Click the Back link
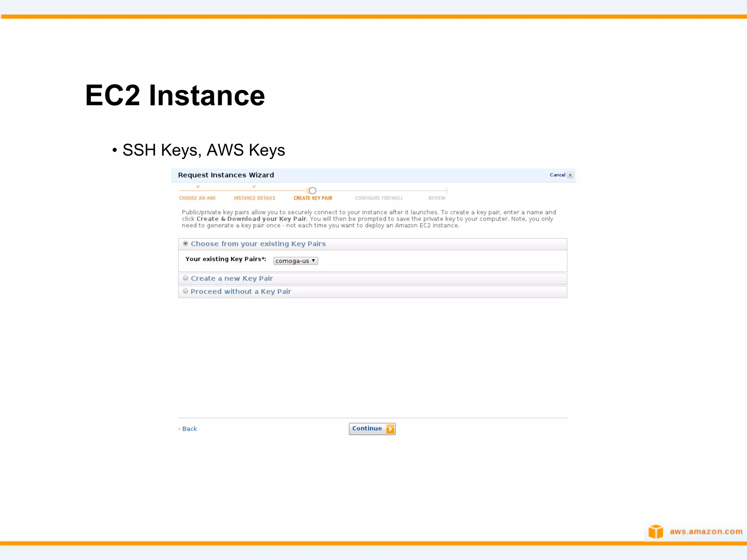The width and height of the screenshot is (747, 560). 189,429
